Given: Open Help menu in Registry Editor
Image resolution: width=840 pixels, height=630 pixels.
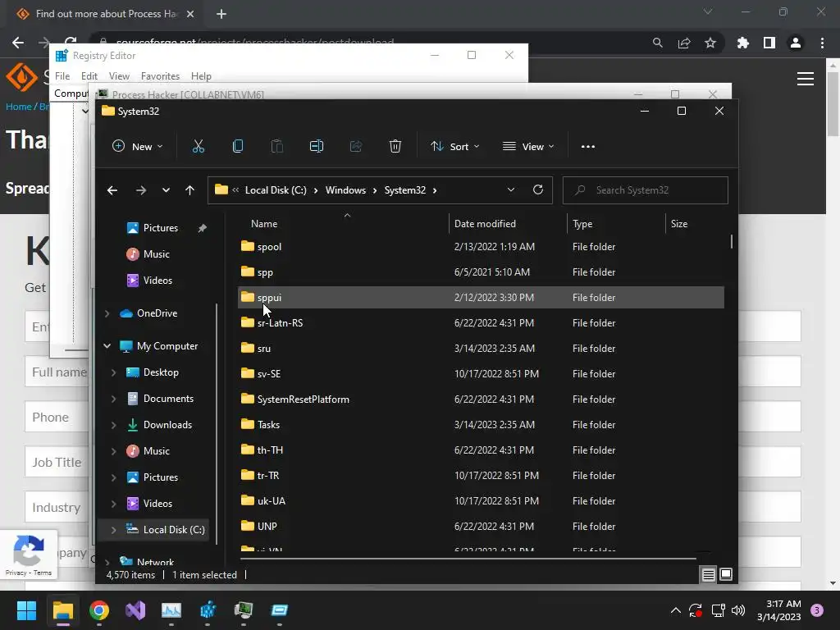Looking at the screenshot, I should (x=201, y=76).
